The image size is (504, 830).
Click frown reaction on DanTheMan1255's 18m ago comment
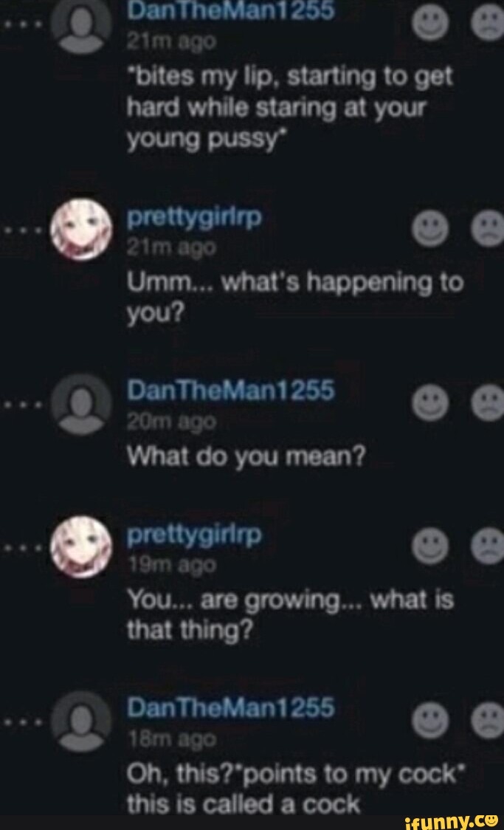pyautogui.click(x=489, y=721)
